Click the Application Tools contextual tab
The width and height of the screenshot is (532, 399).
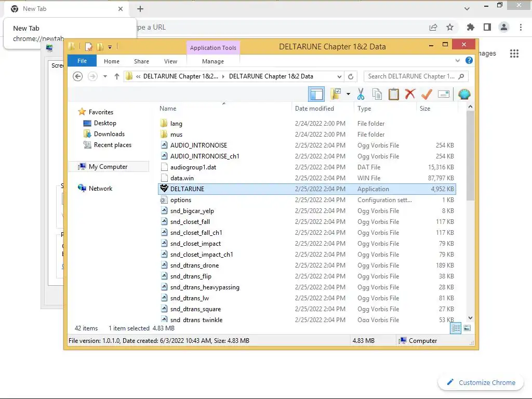[213, 48]
